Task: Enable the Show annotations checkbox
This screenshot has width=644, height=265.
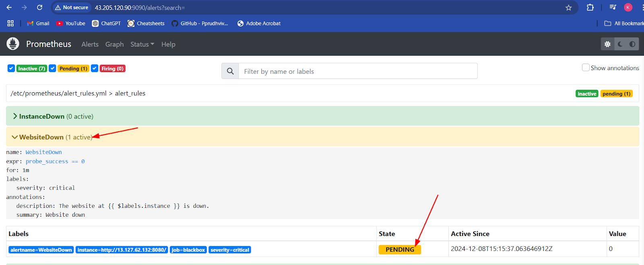Action: tap(586, 68)
